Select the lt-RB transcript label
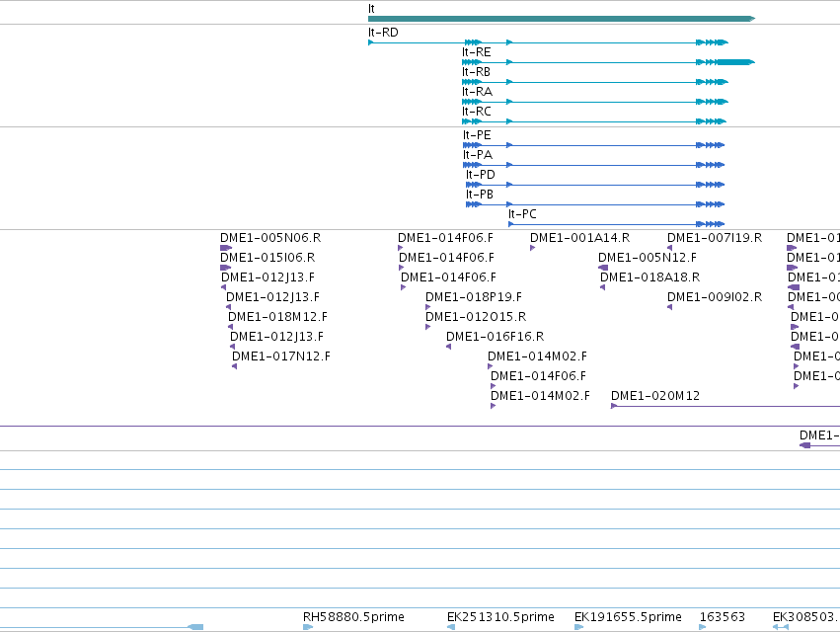840x632 pixels. tap(476, 72)
